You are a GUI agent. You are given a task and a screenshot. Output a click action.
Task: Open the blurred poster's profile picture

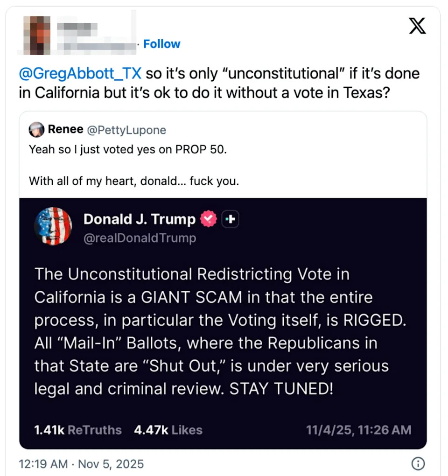(36, 34)
